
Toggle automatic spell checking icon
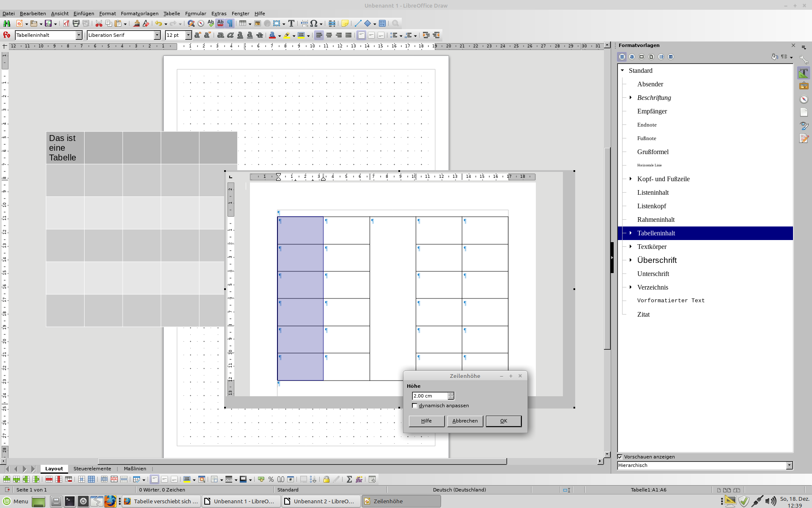220,24
